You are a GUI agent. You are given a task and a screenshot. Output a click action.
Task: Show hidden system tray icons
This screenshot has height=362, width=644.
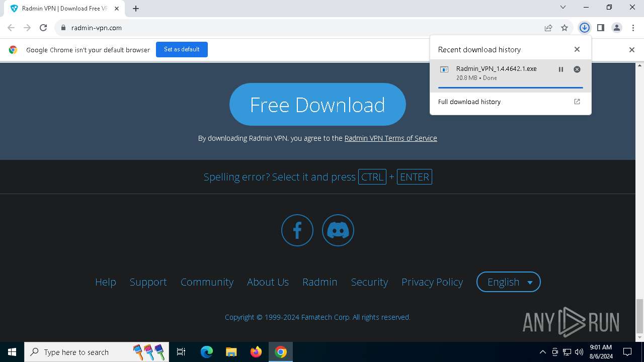(x=542, y=352)
